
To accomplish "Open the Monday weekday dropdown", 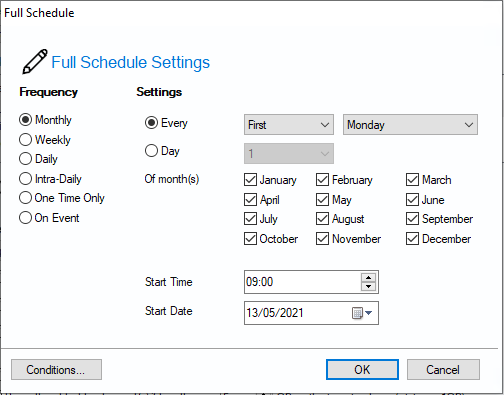I will click(x=410, y=125).
